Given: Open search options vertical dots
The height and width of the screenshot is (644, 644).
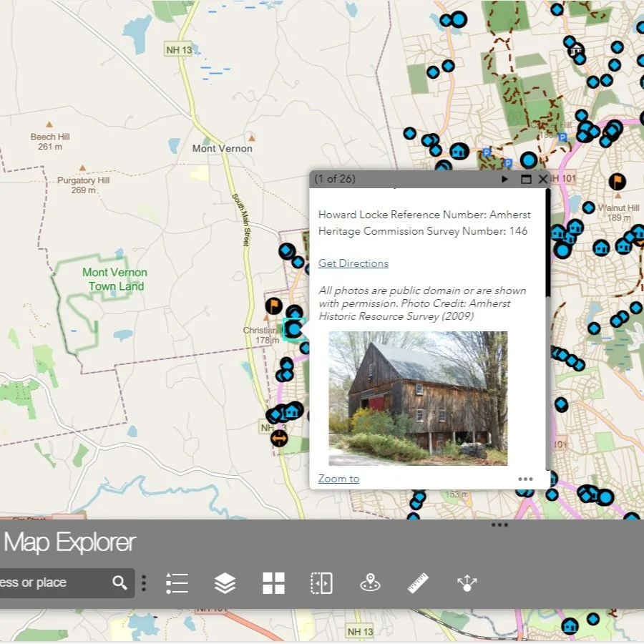Looking at the screenshot, I should click(144, 583).
